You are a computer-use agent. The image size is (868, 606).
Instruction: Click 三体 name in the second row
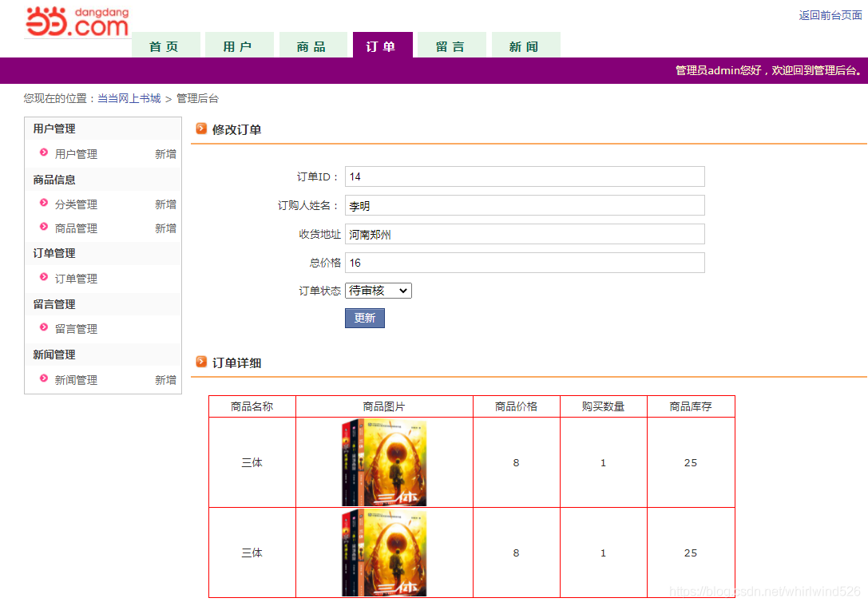[252, 553]
